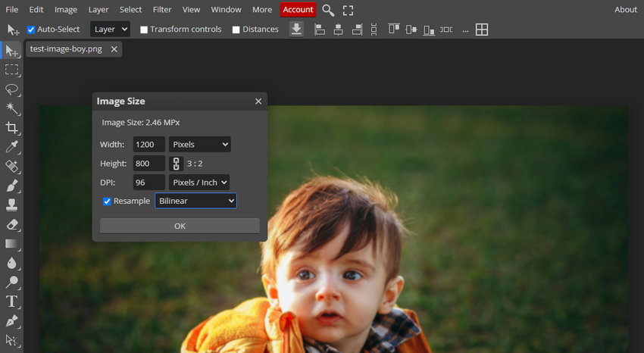Disable the Auto-Select checkbox
Screen dimensions: 644x353
click(x=31, y=30)
